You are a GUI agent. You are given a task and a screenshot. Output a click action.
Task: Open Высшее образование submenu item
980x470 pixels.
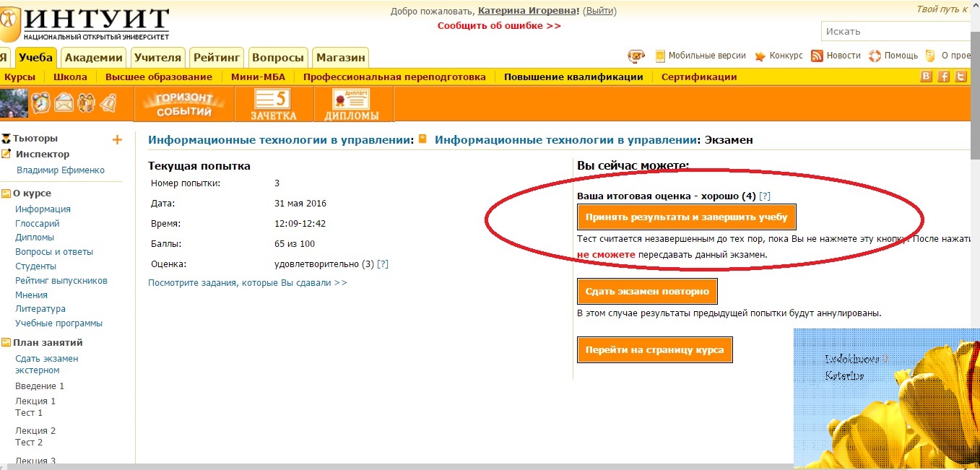(159, 77)
